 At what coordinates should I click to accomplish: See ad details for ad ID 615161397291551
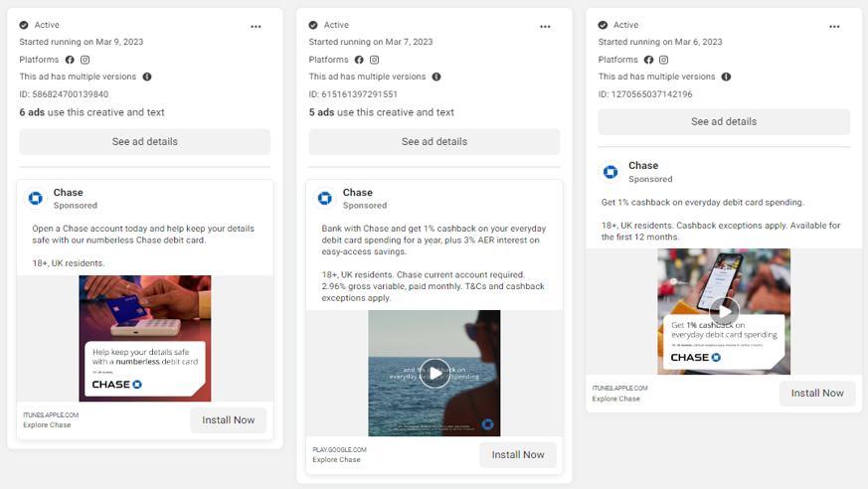point(434,141)
